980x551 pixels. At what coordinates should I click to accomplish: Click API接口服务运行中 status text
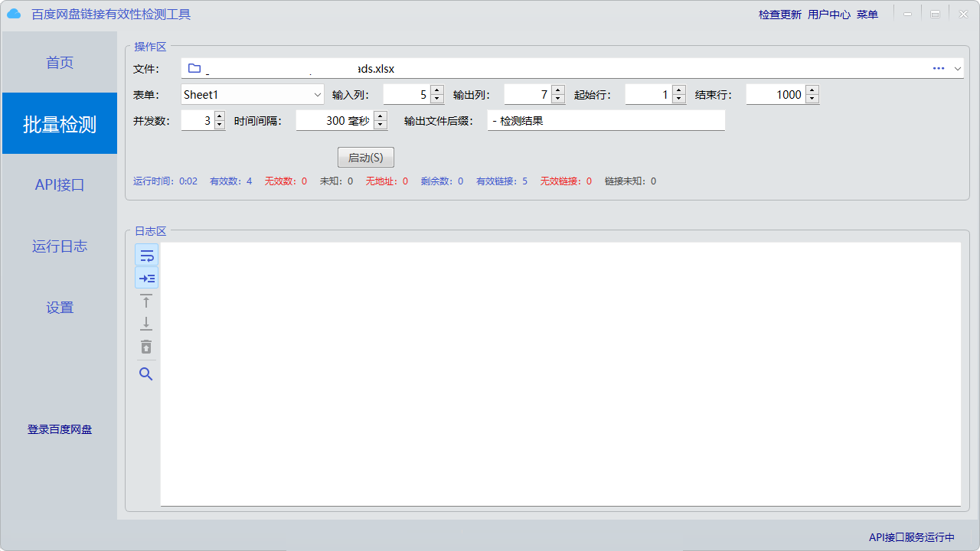[912, 537]
